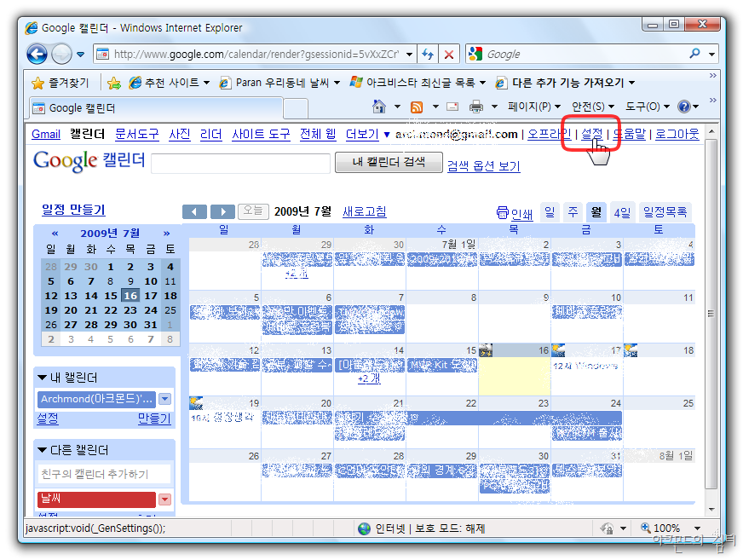Refresh the page using the address bar icon
Screen dimensions: 743x560
tap(428, 54)
